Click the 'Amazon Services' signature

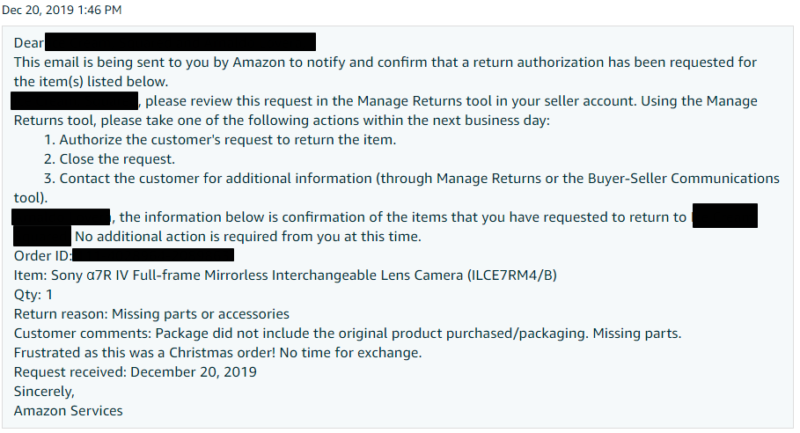pos(68,411)
